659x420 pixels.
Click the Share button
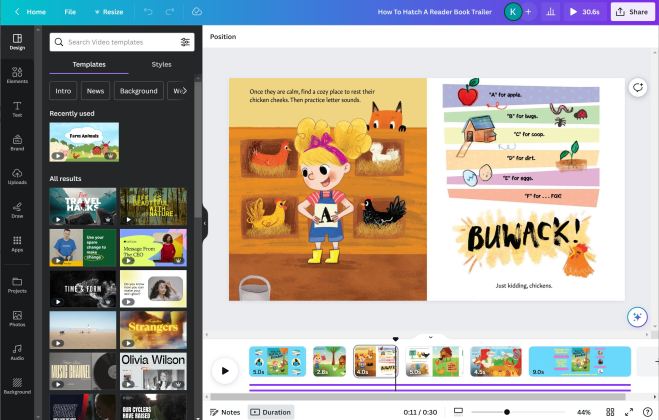pos(632,12)
